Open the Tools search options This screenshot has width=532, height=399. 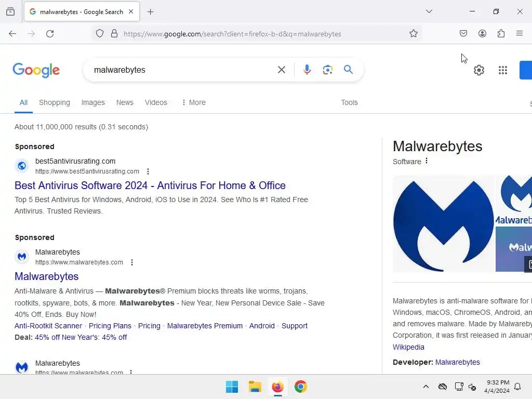[x=349, y=102]
